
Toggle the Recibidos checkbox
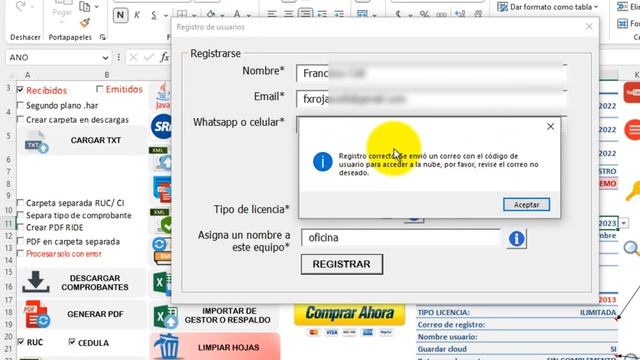coord(20,89)
